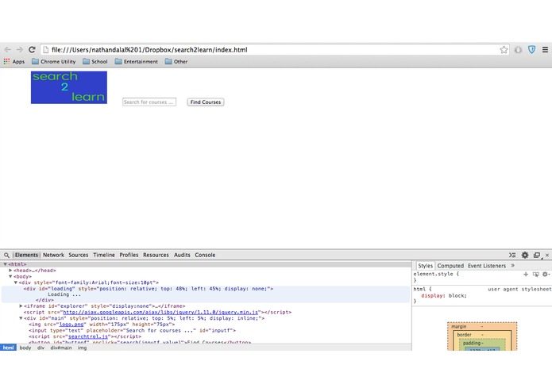
Task: Select div in the breadcrumb bar
Action: pos(41,348)
